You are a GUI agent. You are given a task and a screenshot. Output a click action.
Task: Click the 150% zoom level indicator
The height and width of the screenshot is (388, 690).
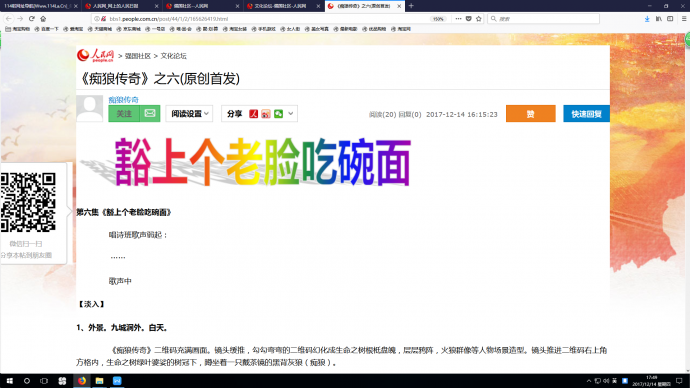(x=438, y=19)
